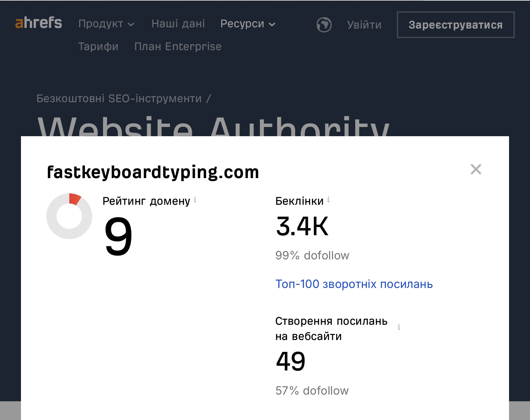The height and width of the screenshot is (420, 530).
Task: Click the Увійти sign-in link
Action: click(x=364, y=25)
